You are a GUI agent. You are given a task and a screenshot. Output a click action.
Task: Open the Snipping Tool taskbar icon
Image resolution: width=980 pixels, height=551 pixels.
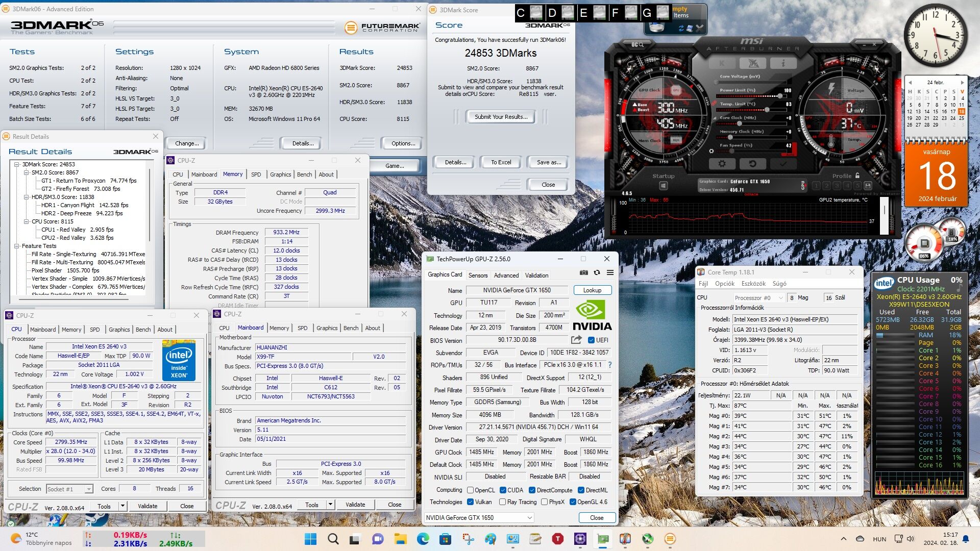[x=468, y=539]
